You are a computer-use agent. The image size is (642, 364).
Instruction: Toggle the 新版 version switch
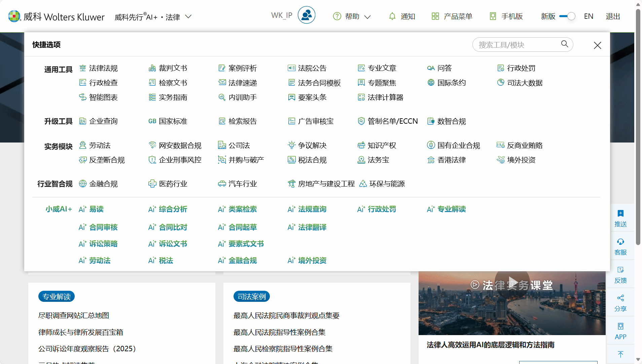(x=567, y=16)
